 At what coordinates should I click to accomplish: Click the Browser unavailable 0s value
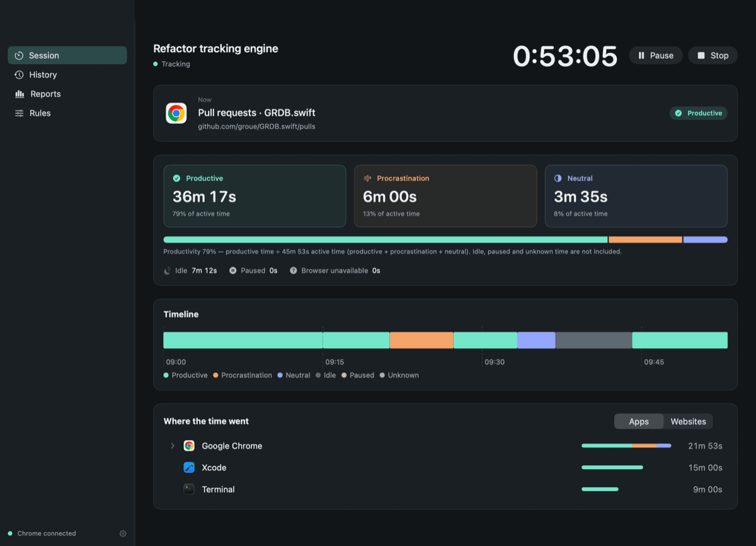[376, 270]
